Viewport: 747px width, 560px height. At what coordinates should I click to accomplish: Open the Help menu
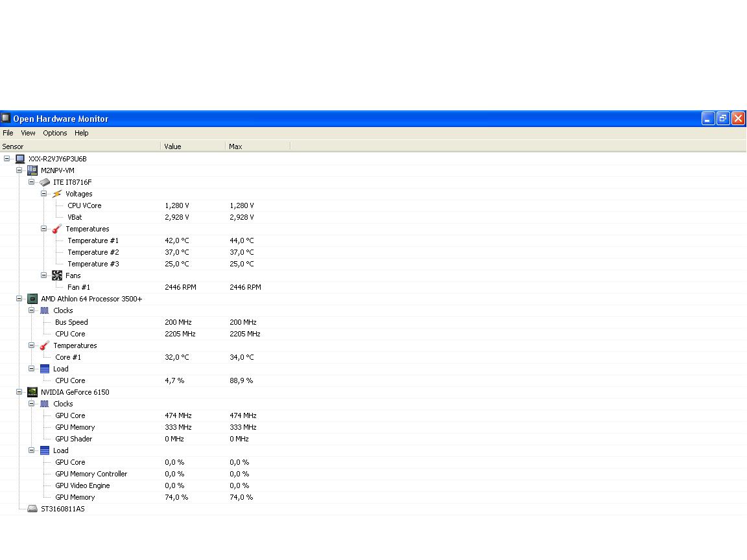tap(82, 133)
